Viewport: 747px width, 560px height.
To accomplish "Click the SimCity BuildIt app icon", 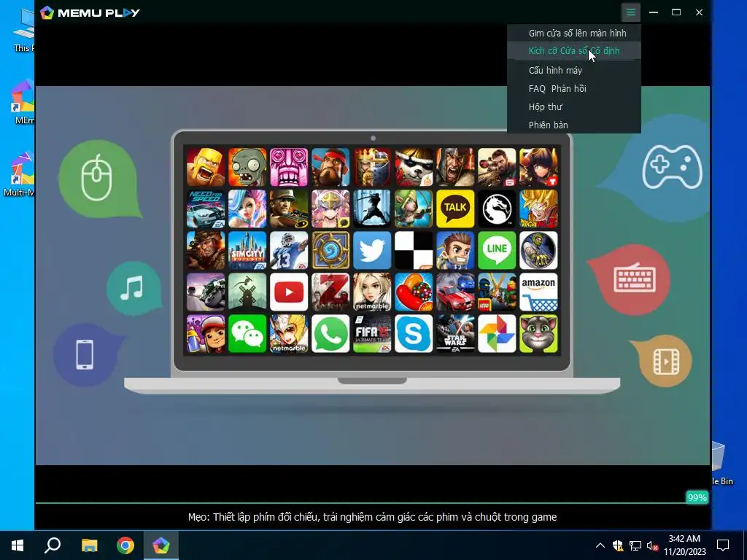I will tap(247, 251).
